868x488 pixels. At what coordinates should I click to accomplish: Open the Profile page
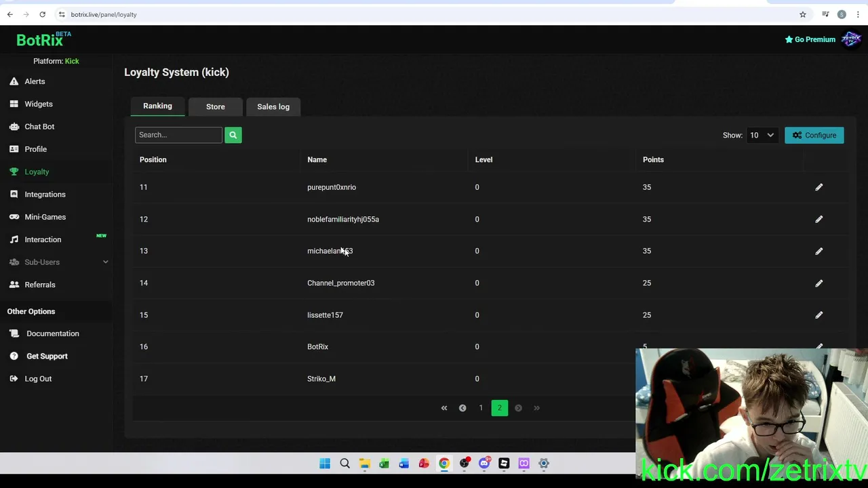point(35,149)
